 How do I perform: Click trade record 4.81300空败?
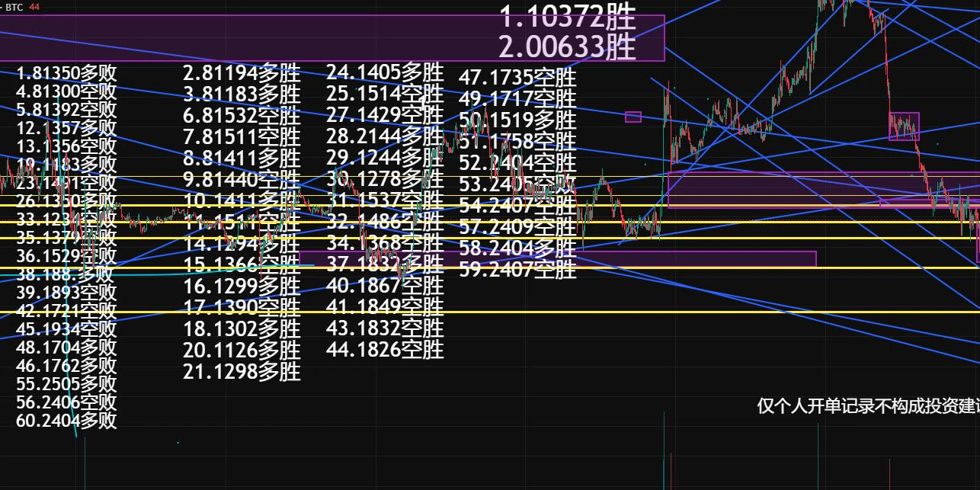66,91
